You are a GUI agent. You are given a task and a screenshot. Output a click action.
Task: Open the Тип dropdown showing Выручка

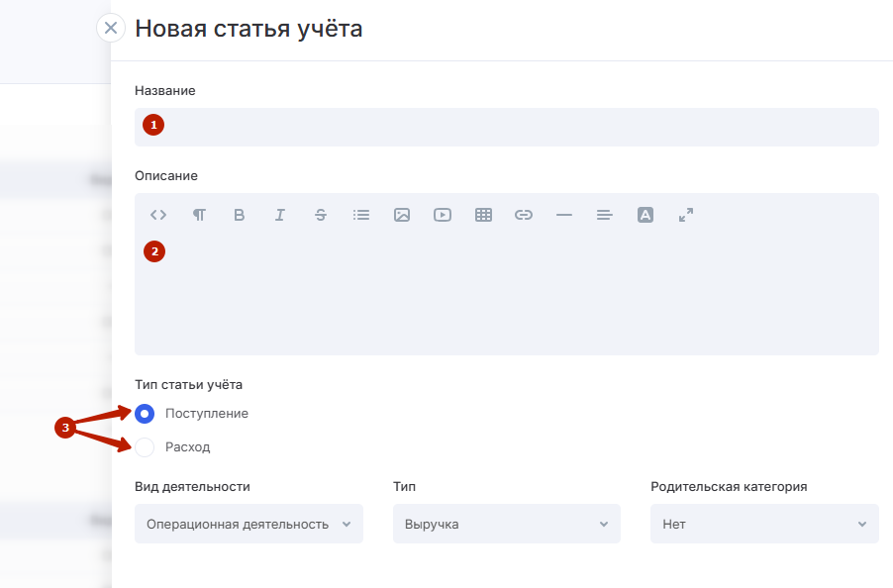506,524
